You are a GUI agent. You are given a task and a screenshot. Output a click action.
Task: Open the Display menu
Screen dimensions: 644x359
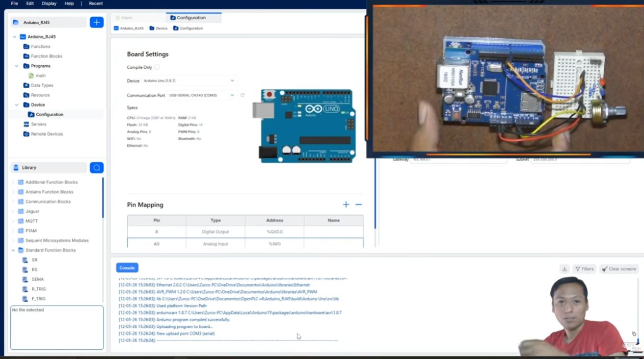click(x=49, y=4)
